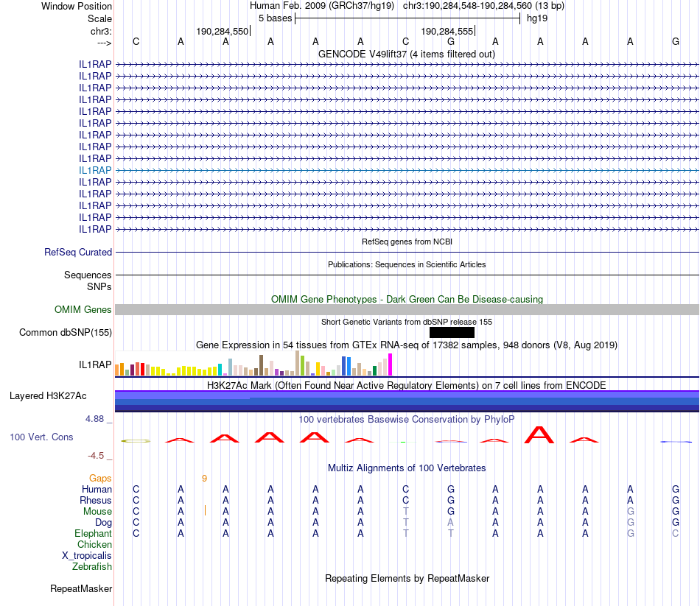700x606 pixels.
Task: Click the orange Gaps label
Action: (x=100, y=479)
